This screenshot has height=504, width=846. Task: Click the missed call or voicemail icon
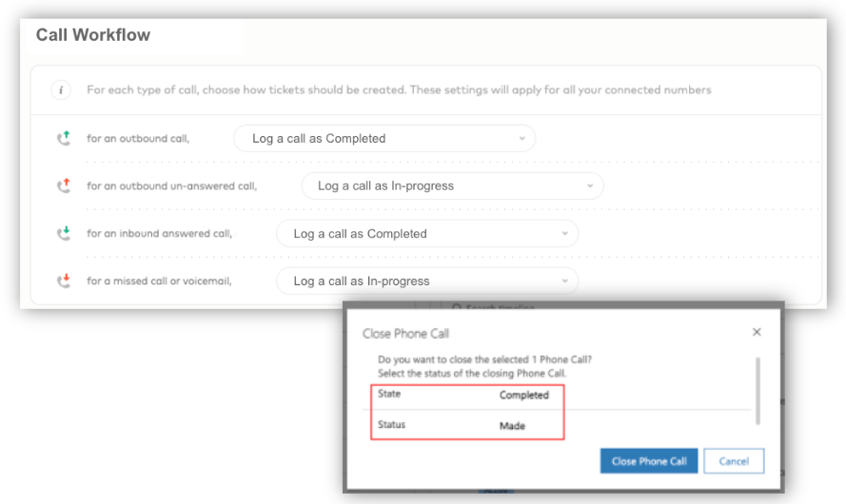coord(64,281)
